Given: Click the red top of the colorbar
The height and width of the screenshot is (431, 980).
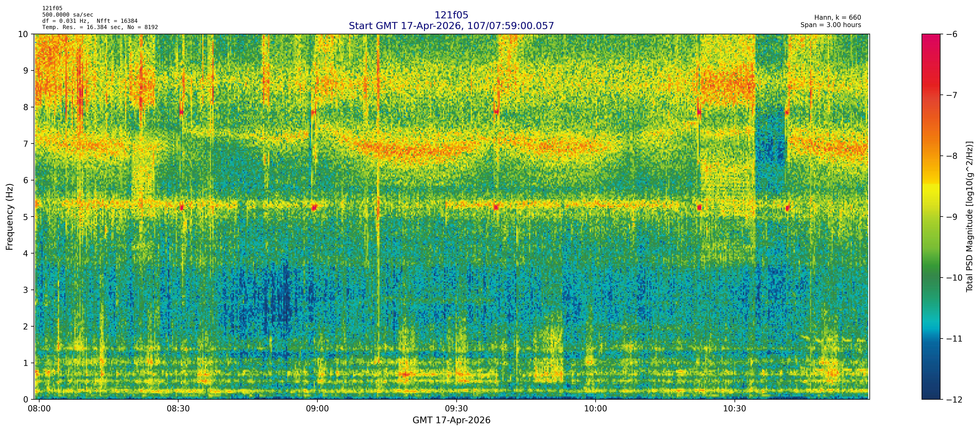Looking at the screenshot, I should pos(931,42).
